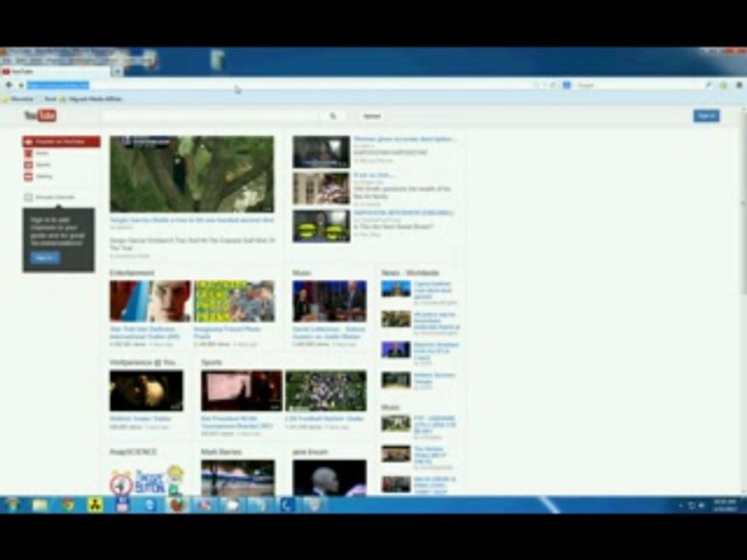Launch Google Chrome from the taskbar
This screenshot has height=560, width=747.
[x=68, y=505]
